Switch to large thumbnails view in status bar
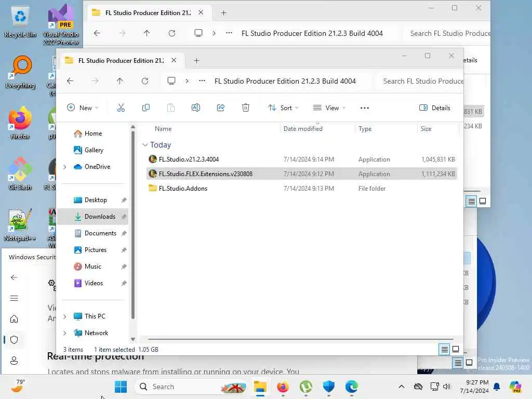Image resolution: width=532 pixels, height=399 pixels. (456, 349)
